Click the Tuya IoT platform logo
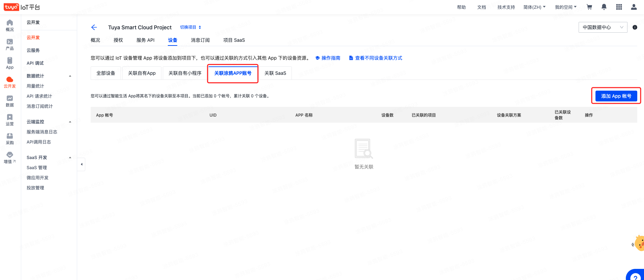 click(22, 7)
